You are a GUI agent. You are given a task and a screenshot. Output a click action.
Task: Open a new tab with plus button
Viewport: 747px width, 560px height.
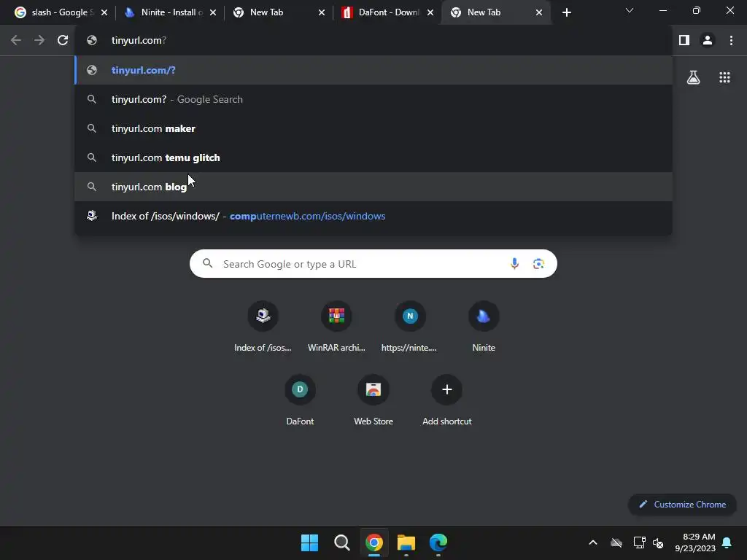[x=566, y=12]
